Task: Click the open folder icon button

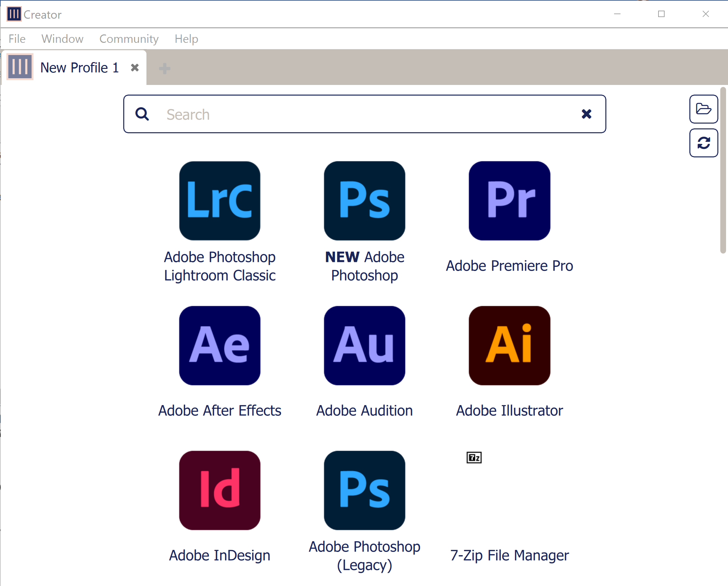Action: click(703, 109)
